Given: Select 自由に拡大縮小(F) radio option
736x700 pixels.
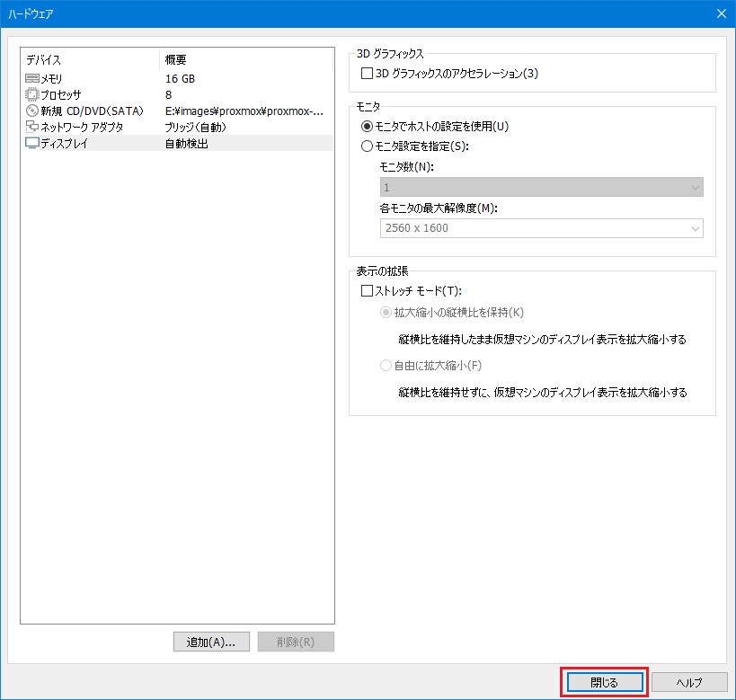Looking at the screenshot, I should point(386,366).
